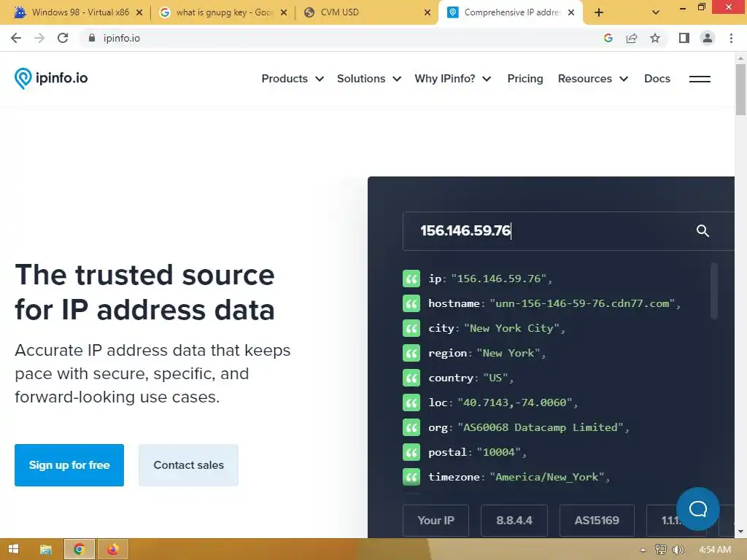Screen dimensions: 747x560
Task: View site info lock icon
Action: tap(92, 38)
